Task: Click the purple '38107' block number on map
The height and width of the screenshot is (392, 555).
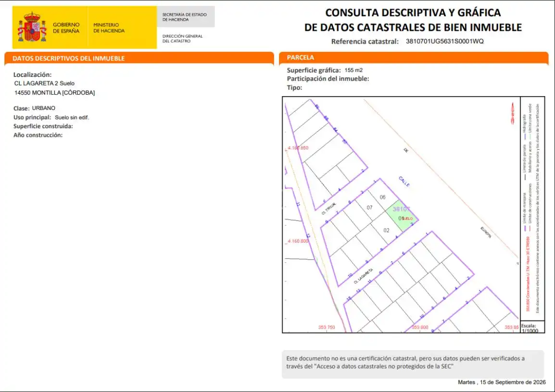Action: pos(402,209)
